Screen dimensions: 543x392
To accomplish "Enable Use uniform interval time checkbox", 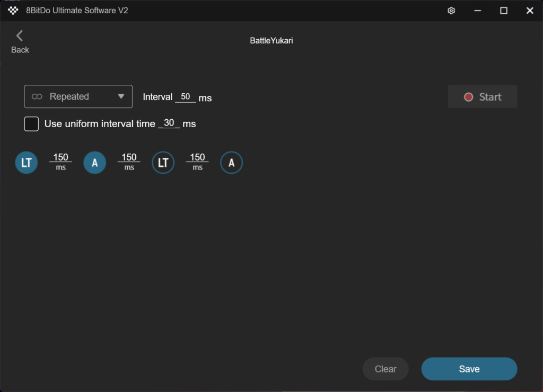I will (x=32, y=124).
